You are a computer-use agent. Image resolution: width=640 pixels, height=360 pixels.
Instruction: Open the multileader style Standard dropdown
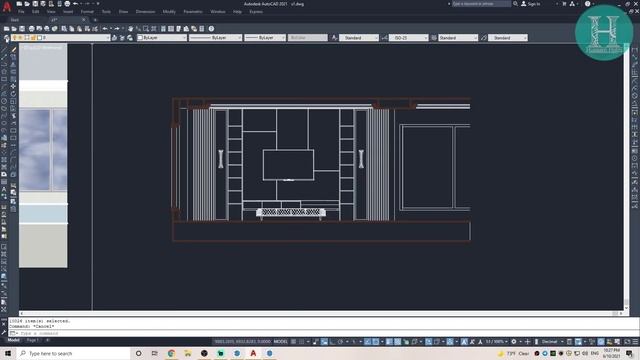point(508,38)
